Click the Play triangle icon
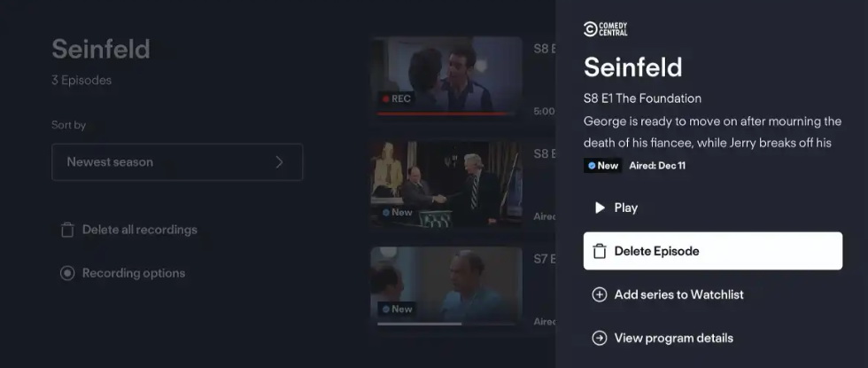Screen dimensions: 868x368 [600, 207]
